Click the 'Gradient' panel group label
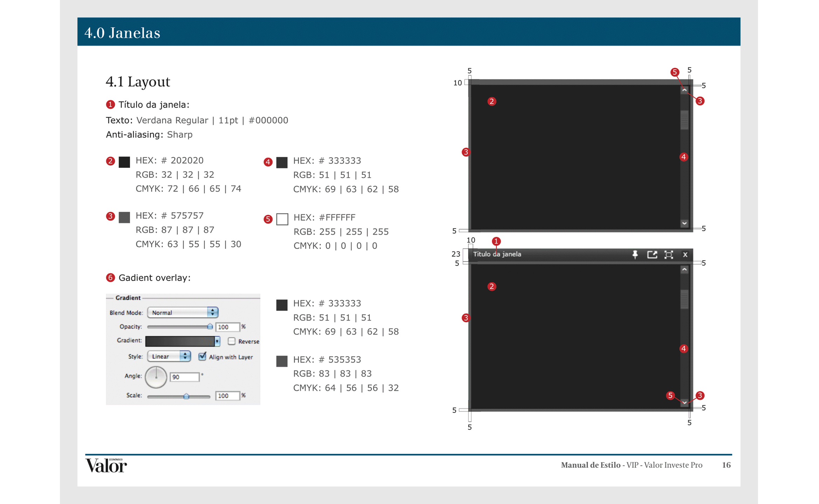819x504 pixels. tap(128, 298)
